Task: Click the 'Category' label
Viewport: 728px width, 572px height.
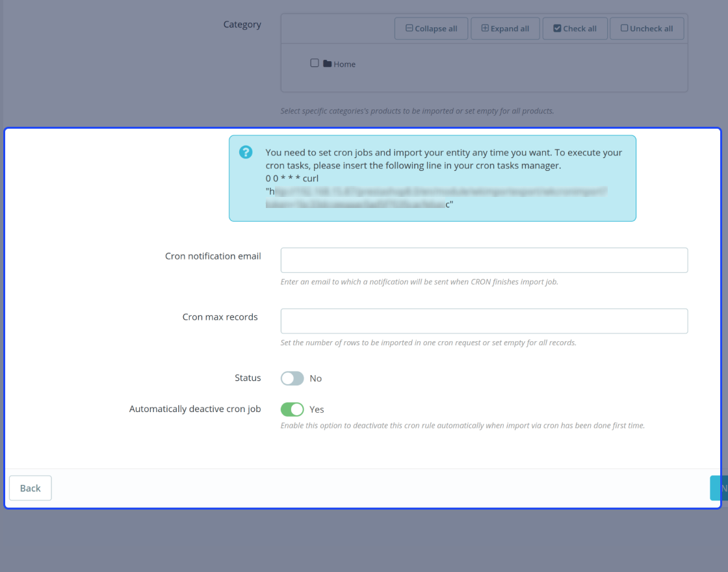Action: point(242,25)
